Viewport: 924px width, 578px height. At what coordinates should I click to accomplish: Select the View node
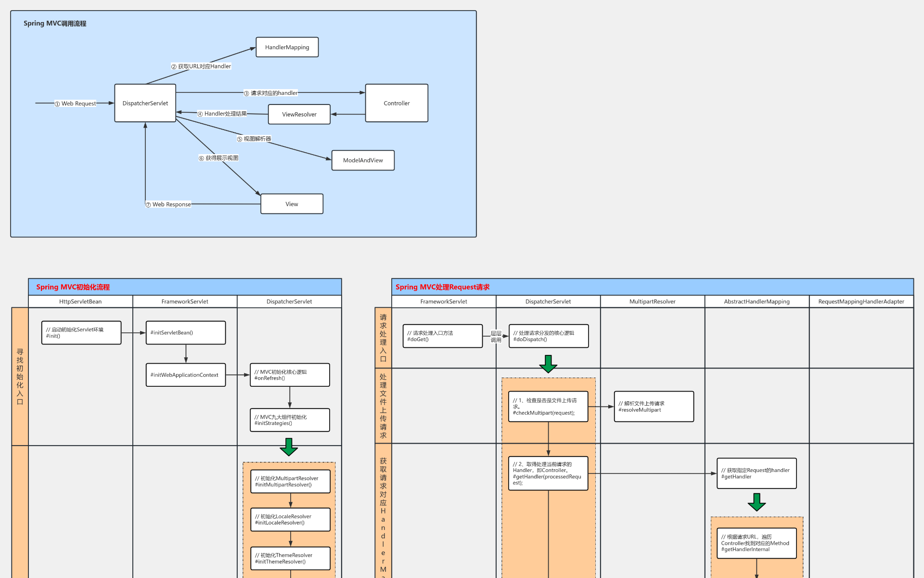pos(292,204)
